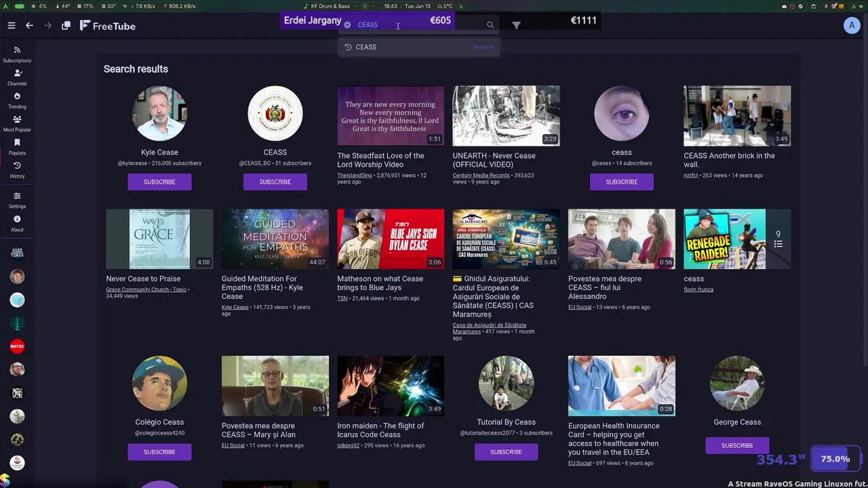Subscribe to CEASS channel @CEASS_BO

(x=275, y=182)
